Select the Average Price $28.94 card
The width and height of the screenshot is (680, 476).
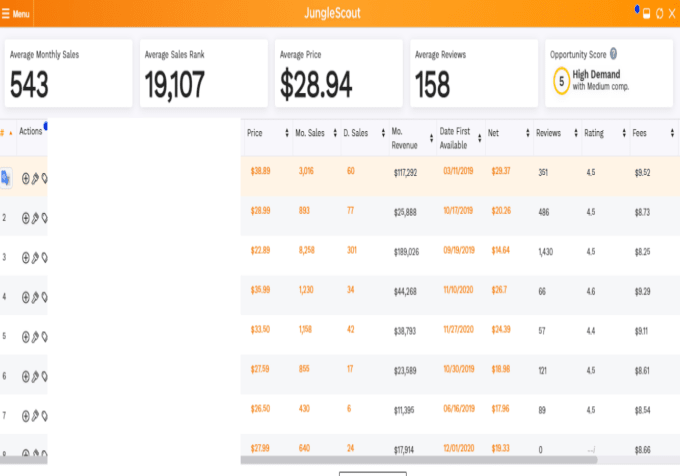pos(339,73)
